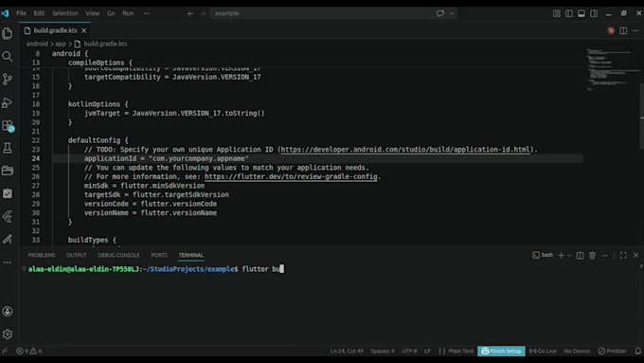Open the folder project manager icon
This screenshot has height=363, width=644.
coord(8,171)
